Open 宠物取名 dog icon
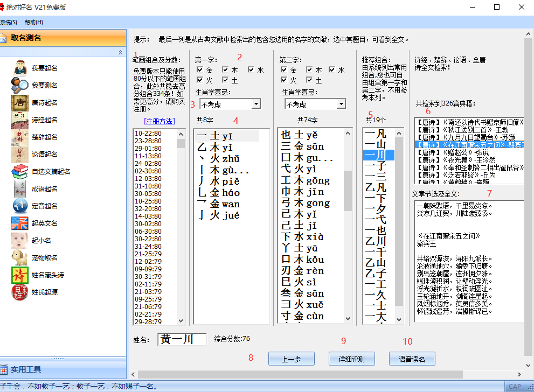The width and height of the screenshot is (534, 392). pyautogui.click(x=20, y=258)
